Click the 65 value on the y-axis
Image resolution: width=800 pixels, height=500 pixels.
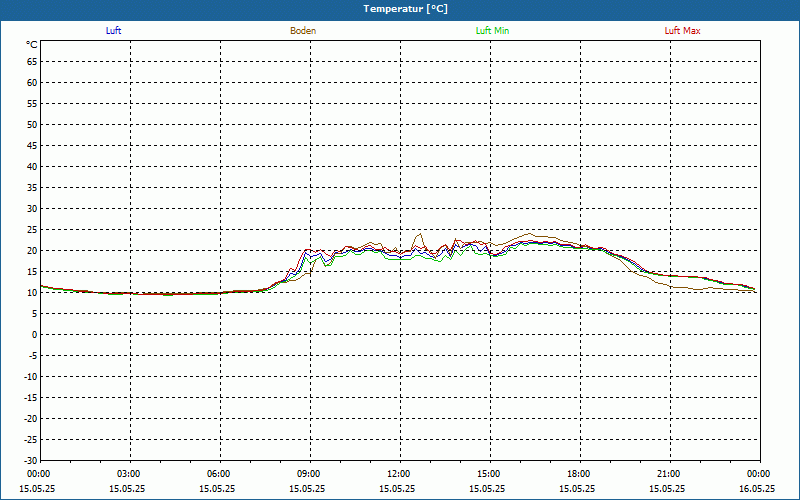point(32,62)
